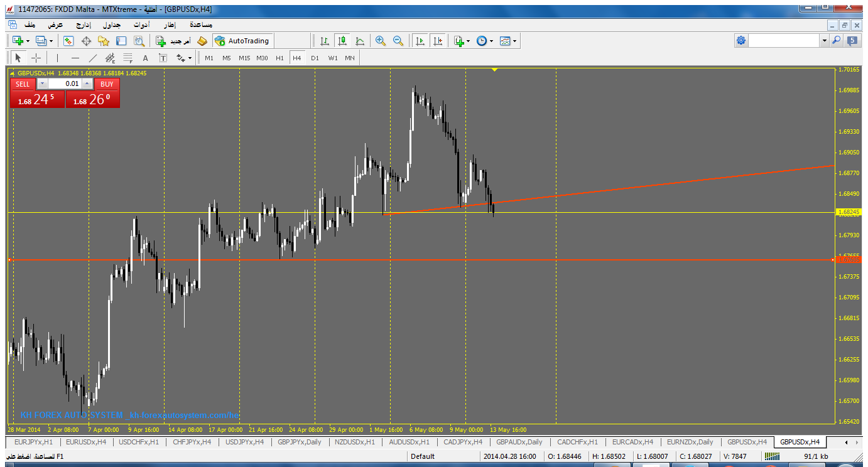Open the Data Window crosshair-target icon
This screenshot has height=467, width=868.
point(86,41)
